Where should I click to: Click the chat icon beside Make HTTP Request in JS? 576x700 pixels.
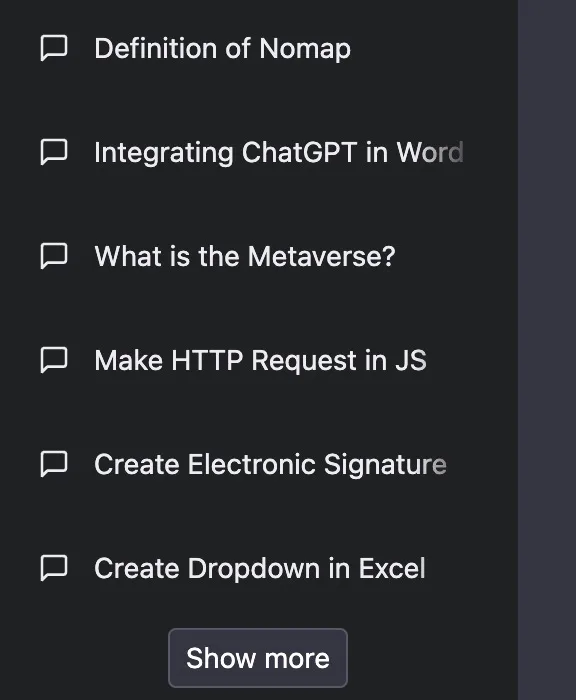pos(54,360)
